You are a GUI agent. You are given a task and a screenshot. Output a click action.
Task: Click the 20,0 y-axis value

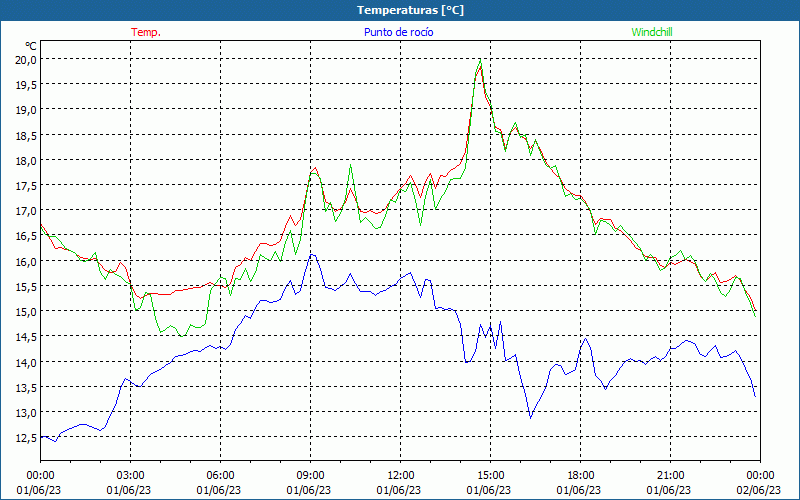[26, 60]
